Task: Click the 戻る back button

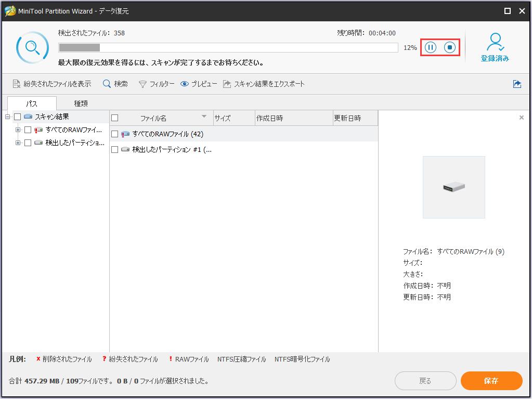Action: (425, 381)
